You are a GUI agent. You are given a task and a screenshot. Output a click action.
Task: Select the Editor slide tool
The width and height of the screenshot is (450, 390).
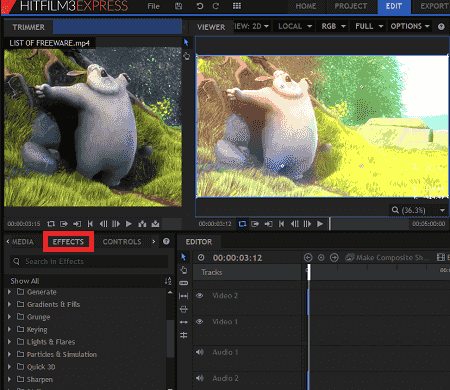pos(184,309)
